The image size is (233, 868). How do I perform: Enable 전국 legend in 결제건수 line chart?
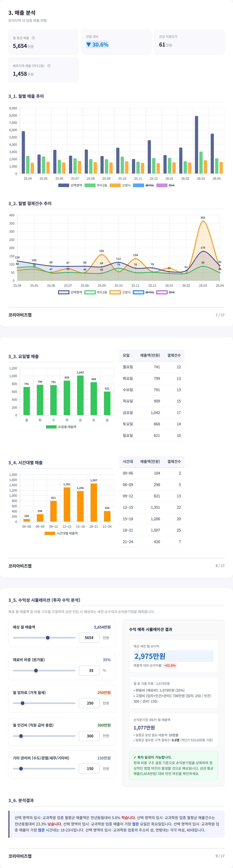coord(165,292)
